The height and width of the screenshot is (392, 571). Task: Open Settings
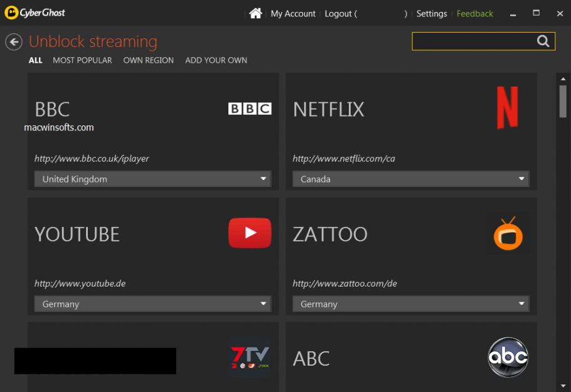432,14
